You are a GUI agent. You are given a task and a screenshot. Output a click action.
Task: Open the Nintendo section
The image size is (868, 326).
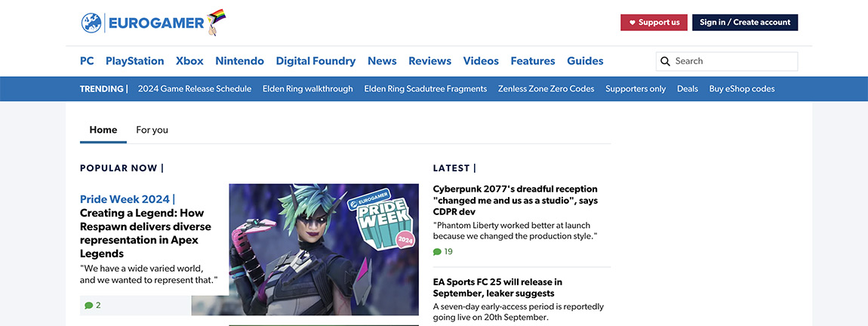click(240, 61)
